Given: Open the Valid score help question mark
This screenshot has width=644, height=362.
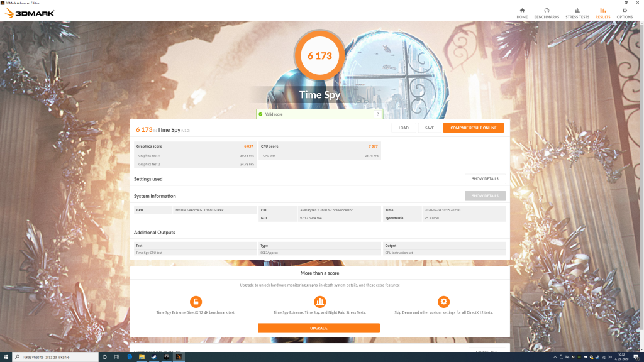Looking at the screenshot, I should (x=377, y=114).
